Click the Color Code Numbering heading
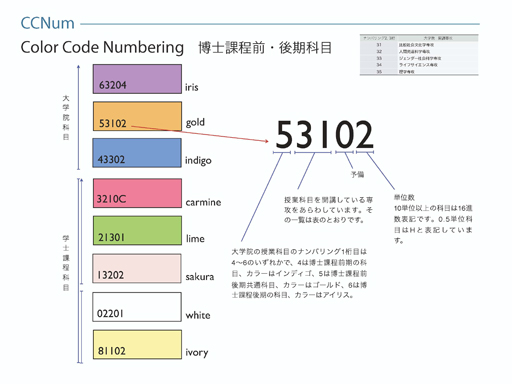 [102, 47]
